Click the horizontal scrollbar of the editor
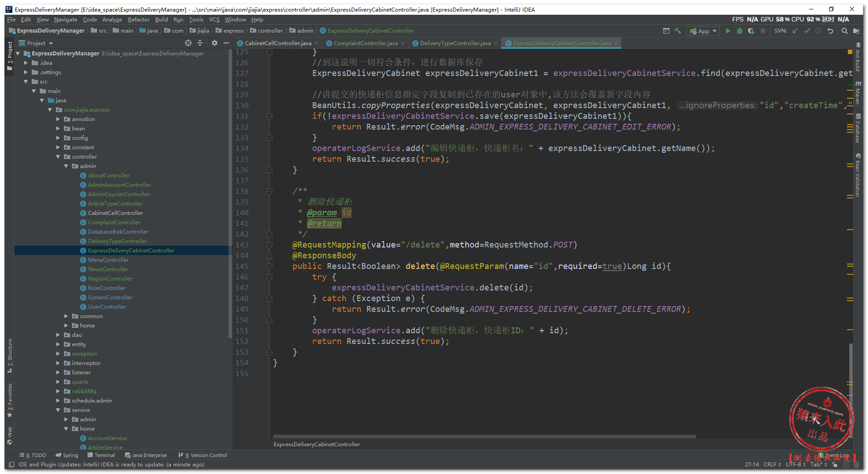 pos(484,436)
